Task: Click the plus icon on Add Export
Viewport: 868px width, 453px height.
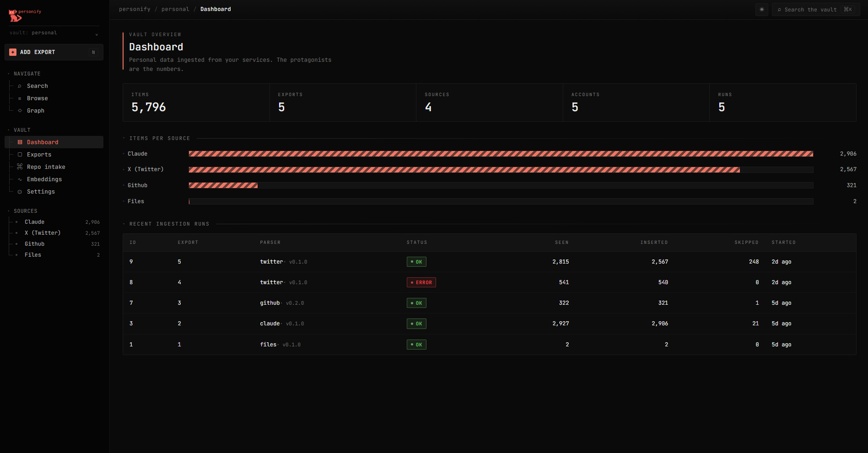Action: (13, 52)
